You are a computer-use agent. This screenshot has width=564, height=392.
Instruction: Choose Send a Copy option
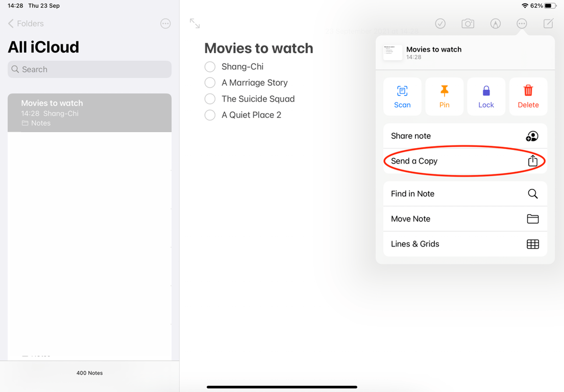465,161
